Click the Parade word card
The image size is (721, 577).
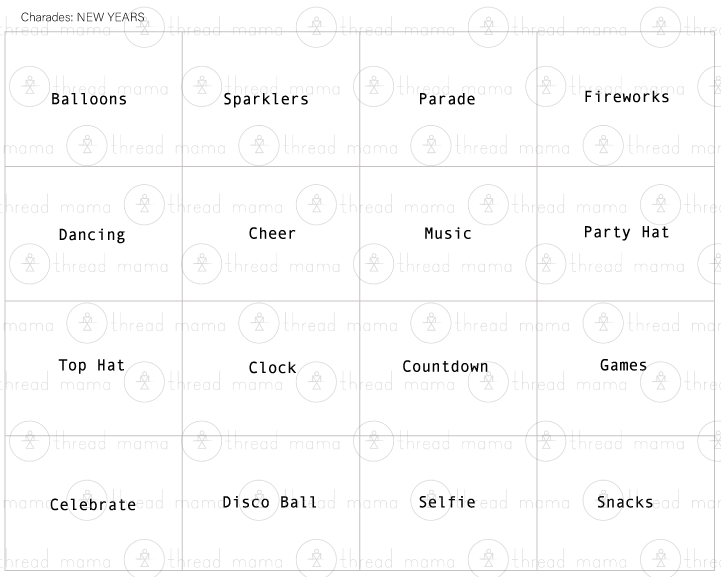(447, 100)
